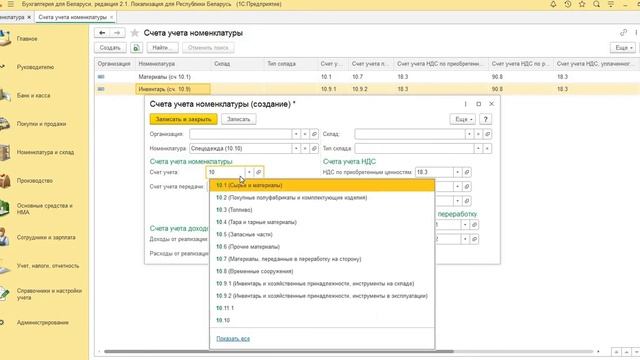Open the Номенклатура и склад section

pyautogui.click(x=45, y=152)
